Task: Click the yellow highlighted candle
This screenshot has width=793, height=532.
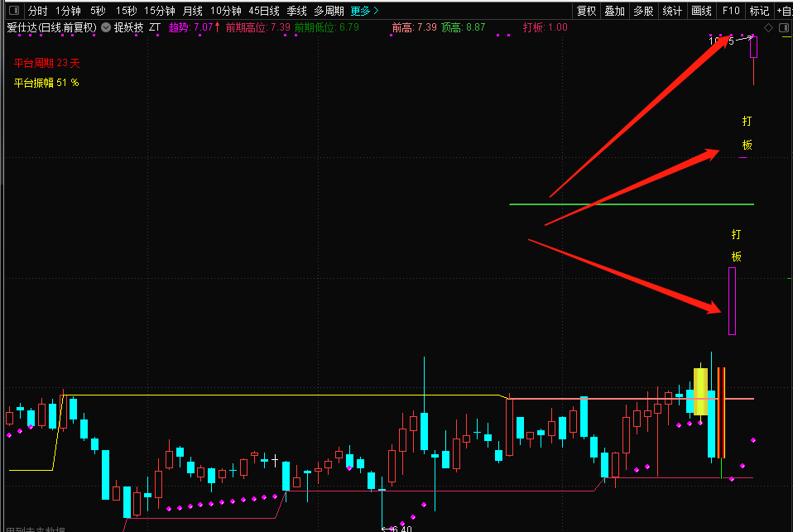Action: pos(700,391)
